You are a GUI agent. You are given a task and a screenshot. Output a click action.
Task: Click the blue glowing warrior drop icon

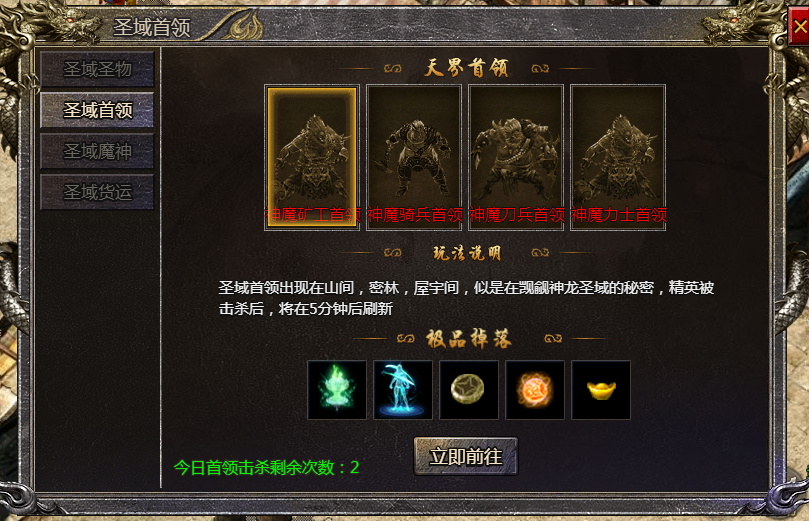403,390
